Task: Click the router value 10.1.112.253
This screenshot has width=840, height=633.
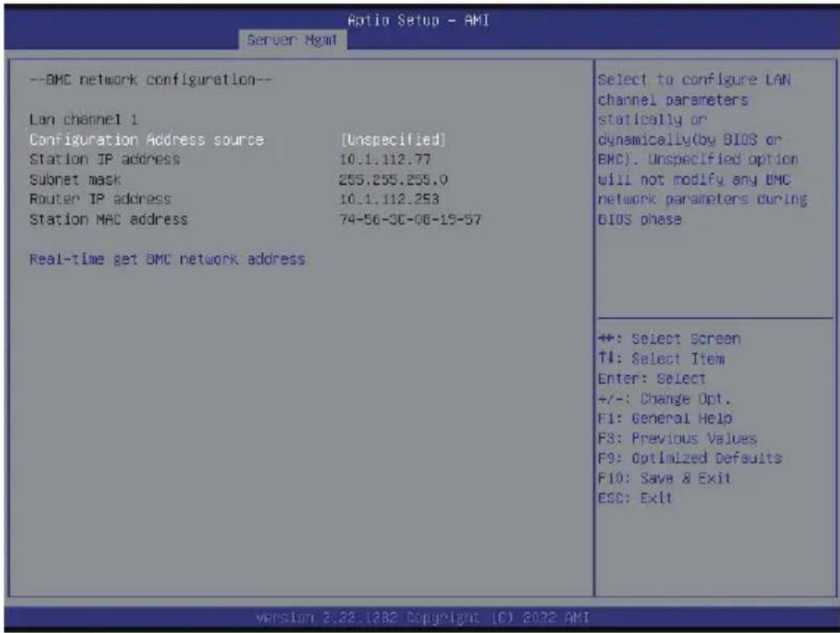Action: coord(389,199)
